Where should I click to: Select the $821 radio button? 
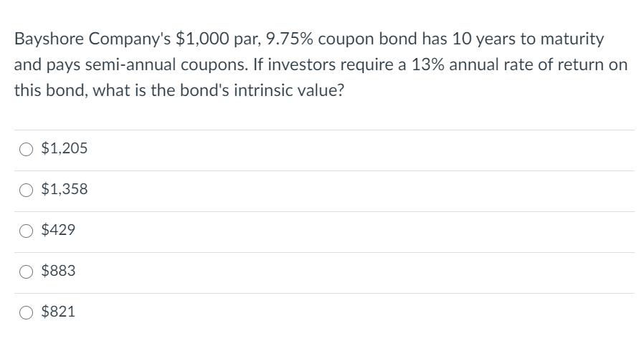[26, 312]
